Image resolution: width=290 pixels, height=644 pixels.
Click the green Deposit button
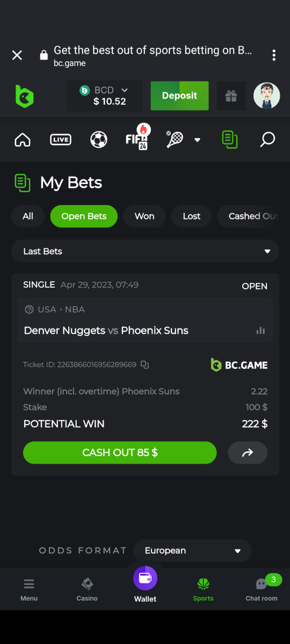point(179,96)
